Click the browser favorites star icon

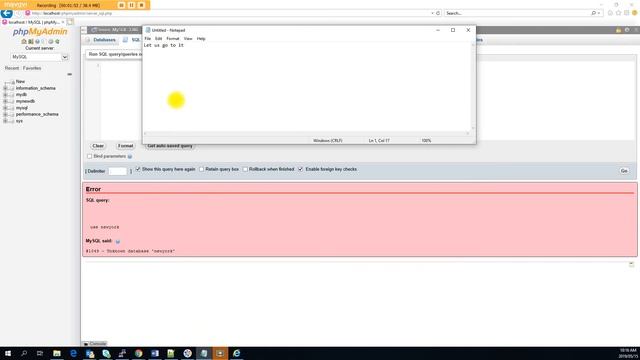tap(618, 13)
